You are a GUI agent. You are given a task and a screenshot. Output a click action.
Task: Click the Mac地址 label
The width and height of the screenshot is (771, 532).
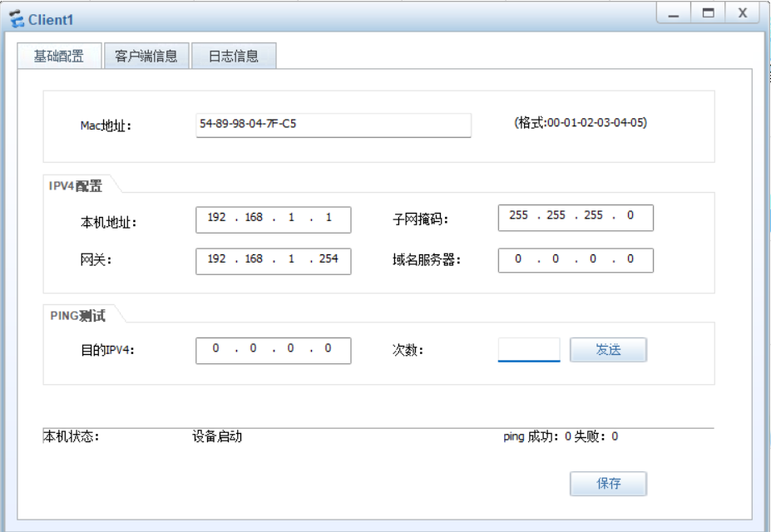click(x=106, y=126)
